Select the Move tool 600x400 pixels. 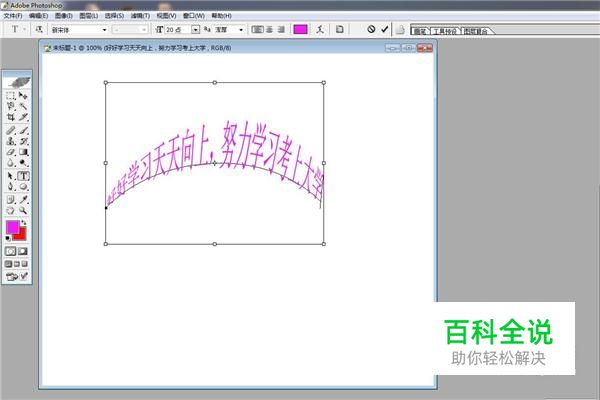click(23, 96)
